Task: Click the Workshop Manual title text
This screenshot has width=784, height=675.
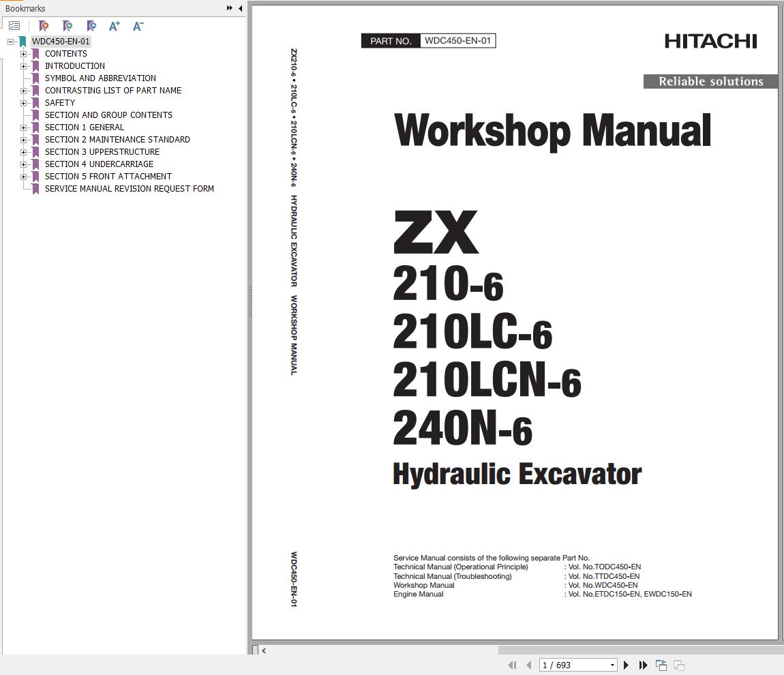Action: click(x=552, y=131)
